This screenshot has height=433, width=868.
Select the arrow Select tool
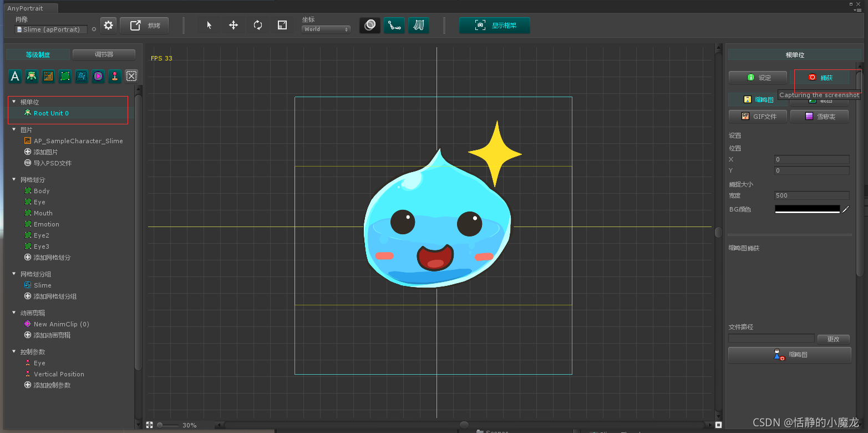pyautogui.click(x=209, y=25)
